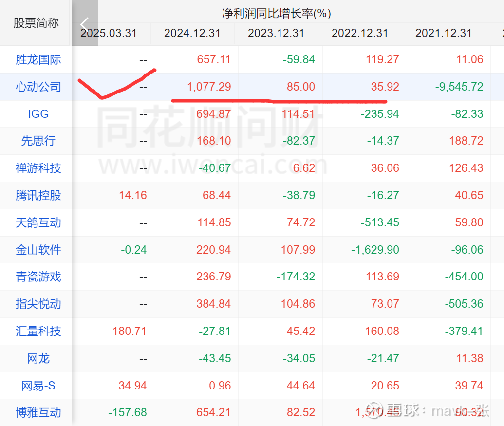Viewport: 504px width, 426px height.
Task: Click value 657.11 in 胜龙国际 row
Action: (214, 59)
